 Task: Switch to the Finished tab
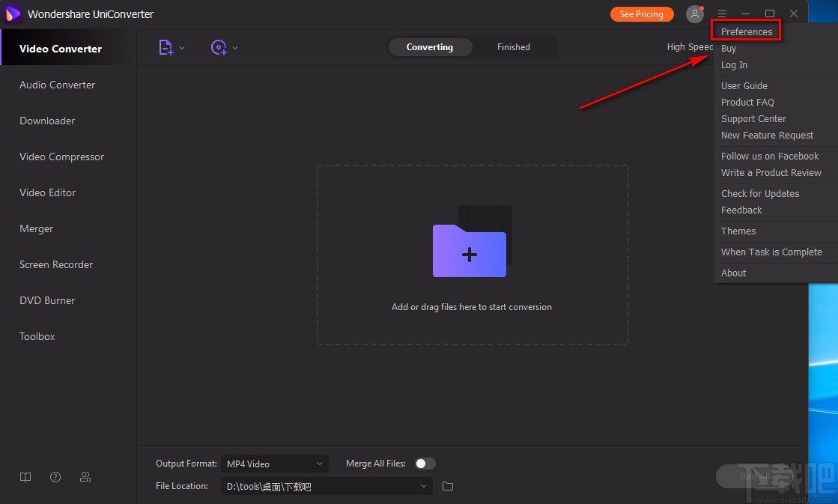(514, 47)
